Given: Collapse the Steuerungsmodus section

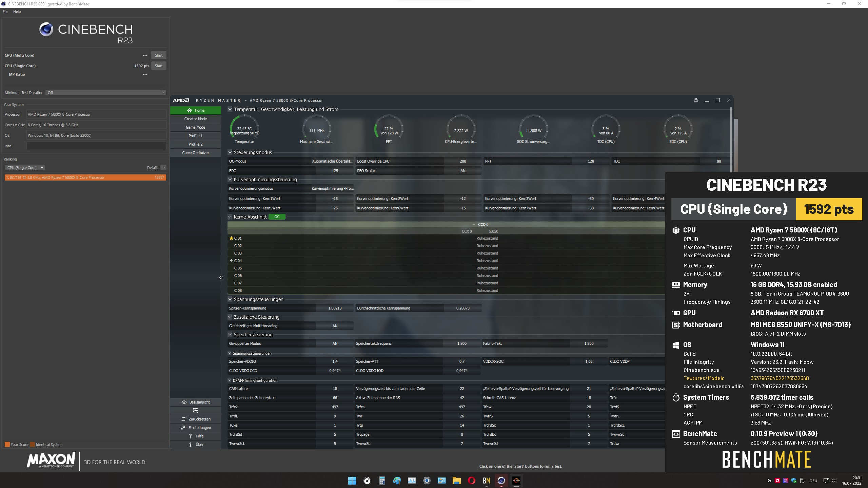Looking at the screenshot, I should click(230, 152).
